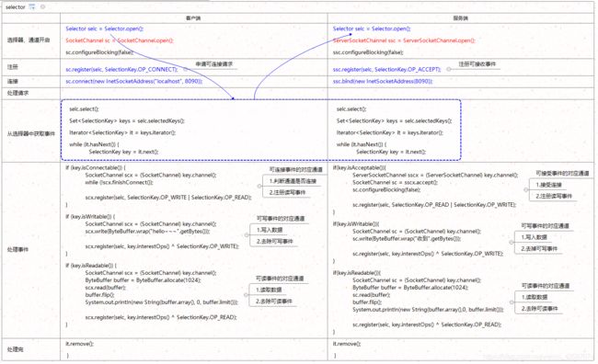Screen dimensions: 598x364
Task: Click ssc.bind(new InetSocketAddress(8090)) line
Action: pyautogui.click(x=383, y=81)
